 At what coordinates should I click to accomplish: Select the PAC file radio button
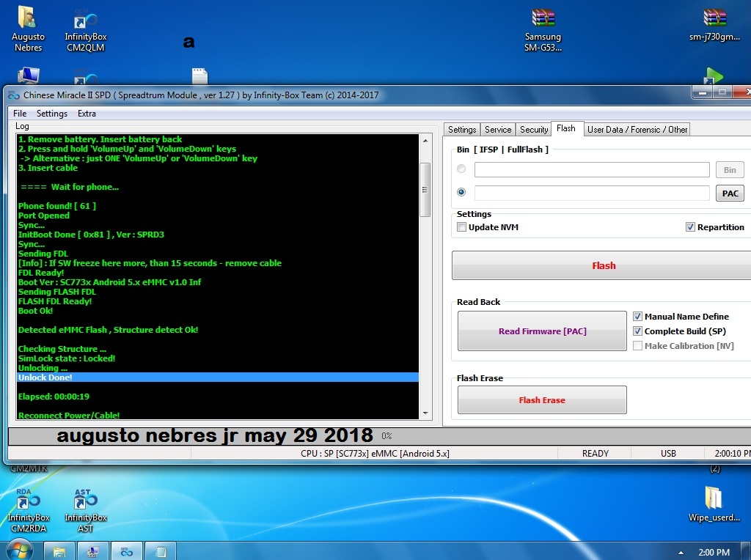(461, 192)
